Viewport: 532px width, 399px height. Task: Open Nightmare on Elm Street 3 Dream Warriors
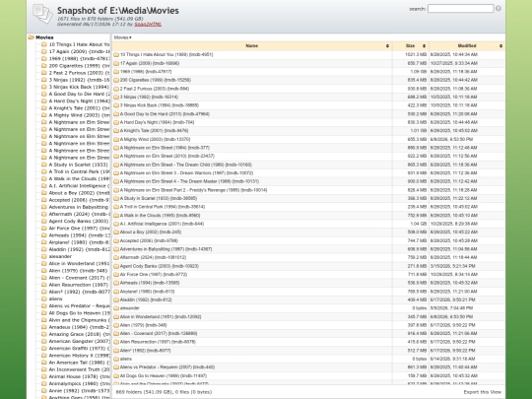click(x=186, y=173)
